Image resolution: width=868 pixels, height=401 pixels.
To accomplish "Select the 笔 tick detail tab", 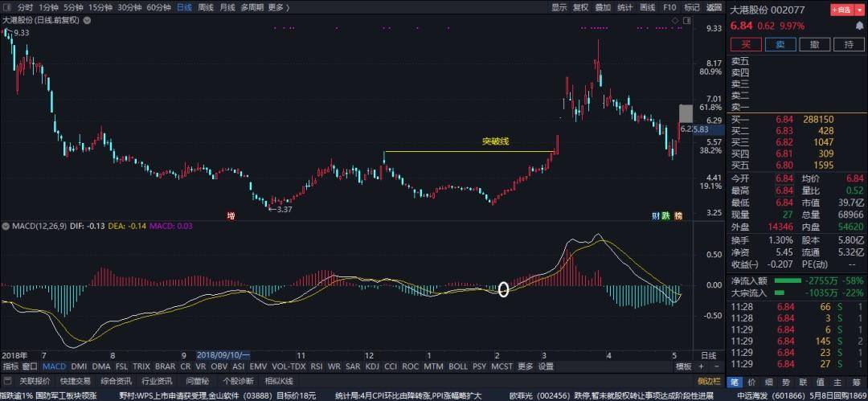I will click(x=734, y=382).
